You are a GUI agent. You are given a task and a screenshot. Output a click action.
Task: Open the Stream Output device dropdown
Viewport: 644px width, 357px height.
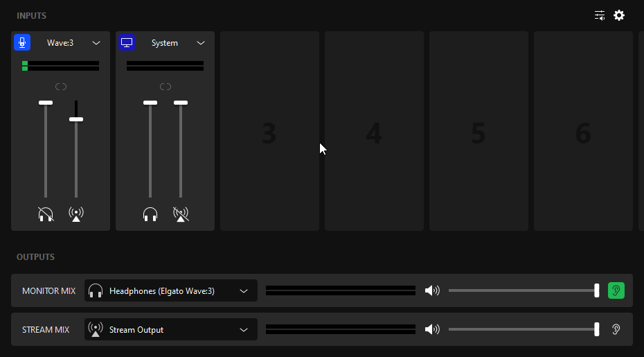click(244, 330)
